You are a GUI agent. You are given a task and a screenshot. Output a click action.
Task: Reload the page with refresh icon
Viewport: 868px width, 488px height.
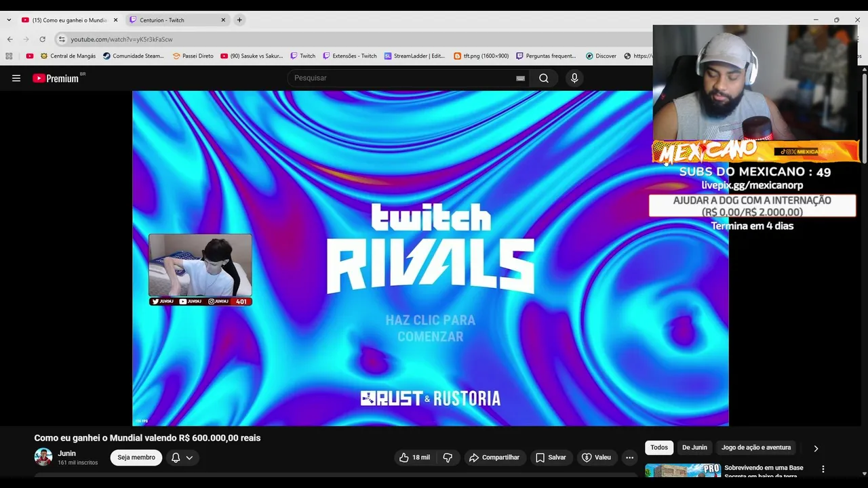click(42, 39)
